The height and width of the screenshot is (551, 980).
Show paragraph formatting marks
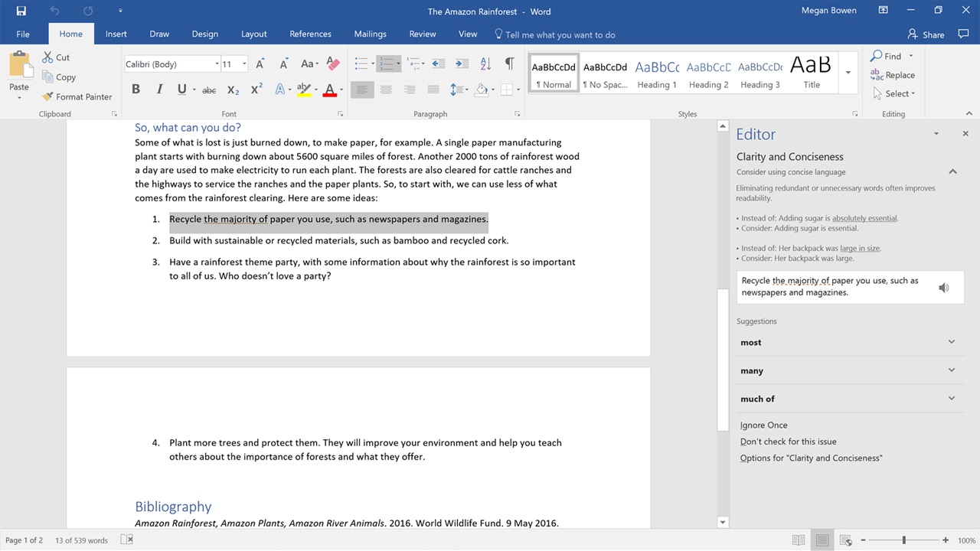tap(509, 64)
